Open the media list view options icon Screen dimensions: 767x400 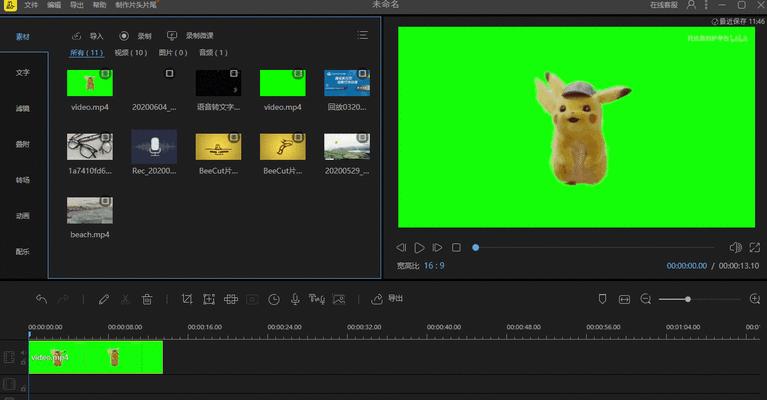click(362, 35)
